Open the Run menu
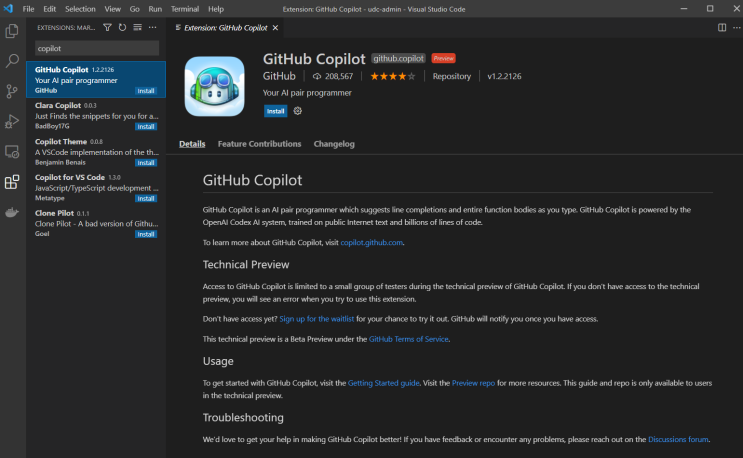743x458 pixels. (155, 9)
